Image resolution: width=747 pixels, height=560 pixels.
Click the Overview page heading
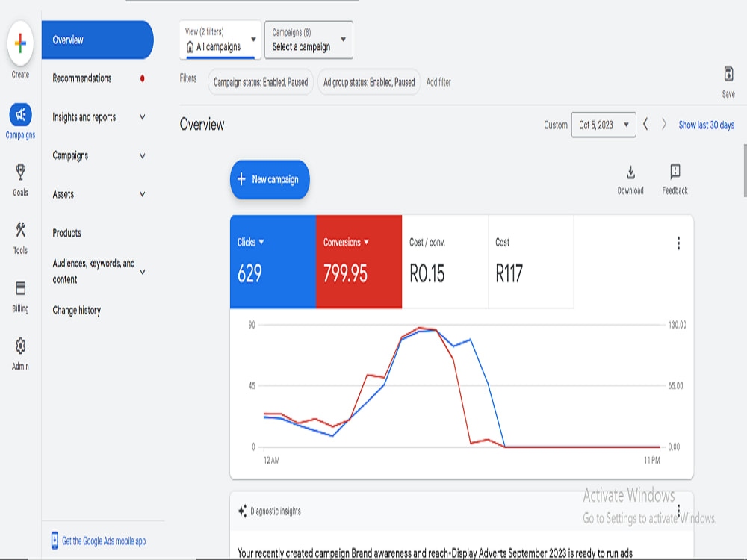click(x=202, y=125)
